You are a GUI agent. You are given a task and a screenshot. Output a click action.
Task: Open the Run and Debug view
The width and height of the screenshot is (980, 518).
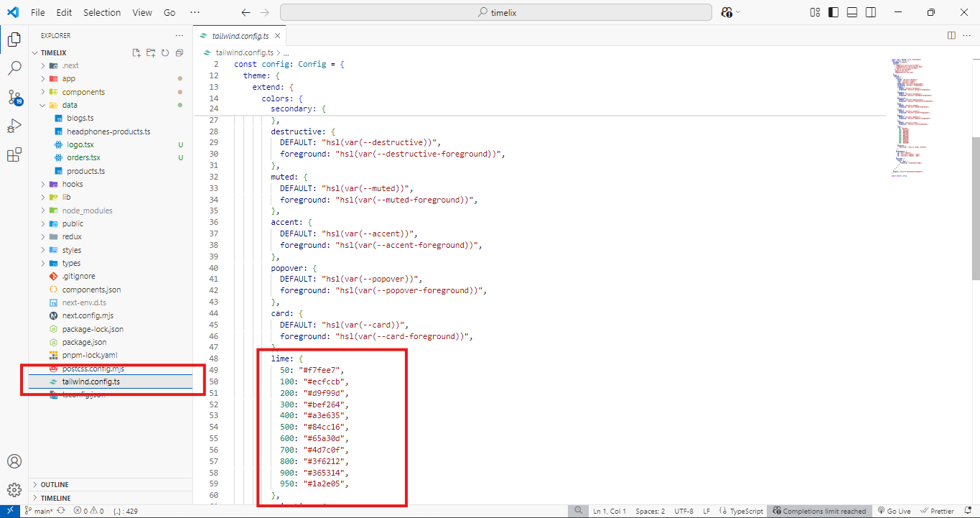click(14, 126)
